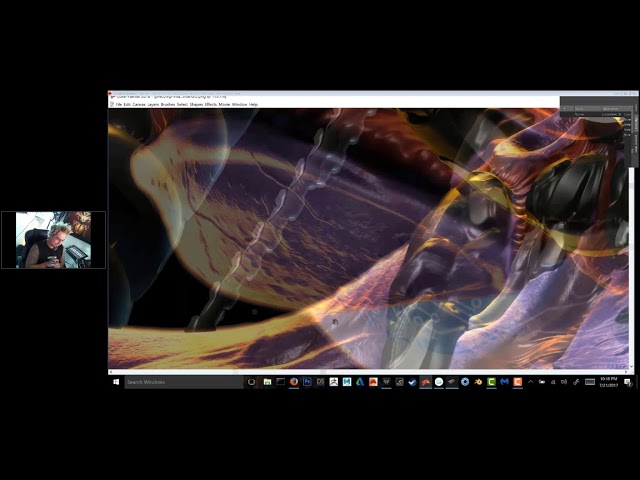The width and height of the screenshot is (640, 480).
Task: Click the Windows Start button
Action: click(x=116, y=382)
